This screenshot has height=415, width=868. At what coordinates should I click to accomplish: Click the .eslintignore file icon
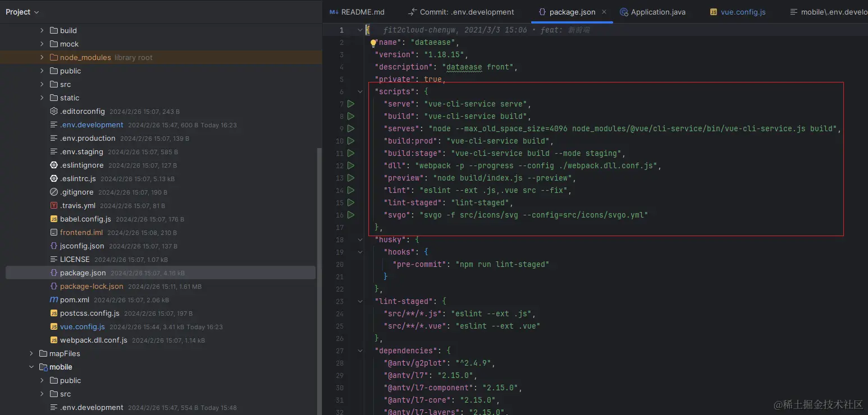point(54,165)
